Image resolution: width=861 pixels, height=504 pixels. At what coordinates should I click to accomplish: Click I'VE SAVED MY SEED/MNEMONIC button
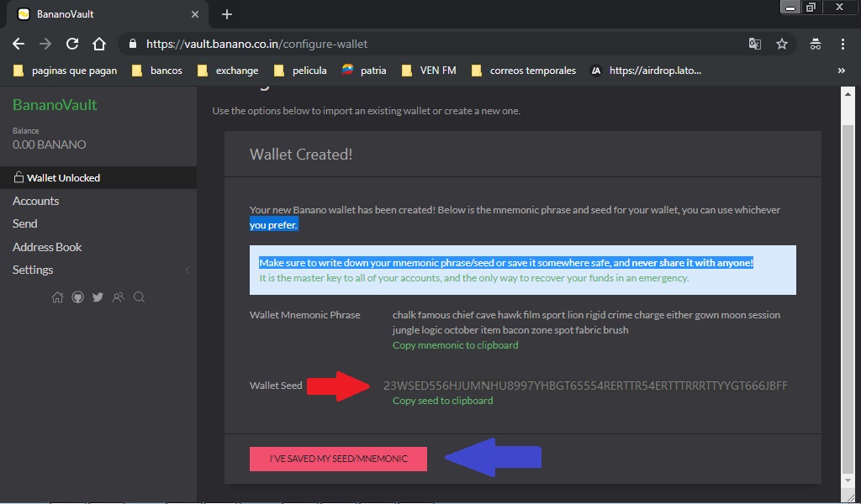click(x=338, y=459)
